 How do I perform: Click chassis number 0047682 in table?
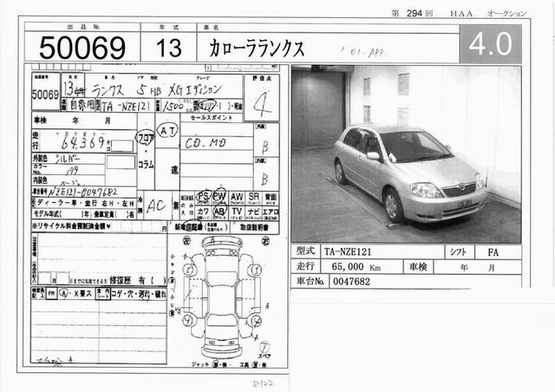click(351, 282)
